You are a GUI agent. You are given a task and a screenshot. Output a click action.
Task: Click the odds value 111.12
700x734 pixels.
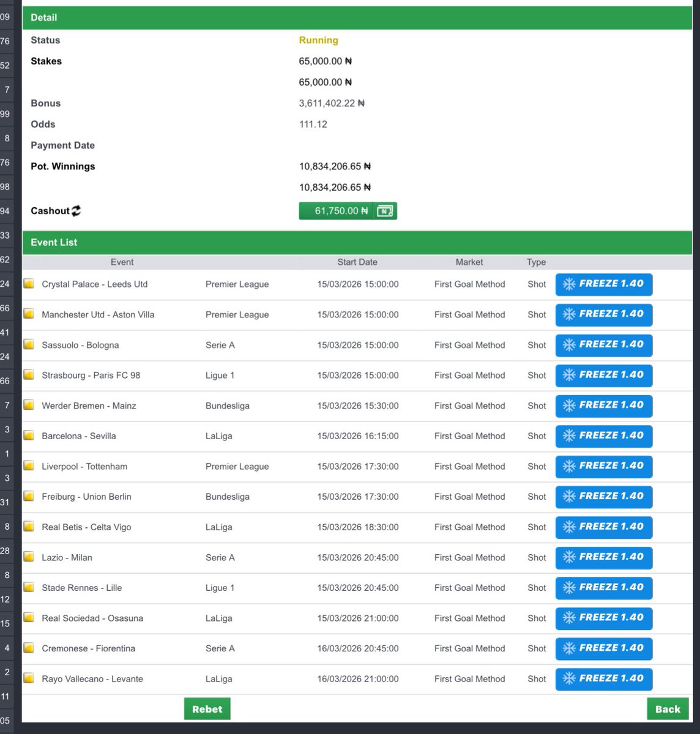[x=313, y=124]
